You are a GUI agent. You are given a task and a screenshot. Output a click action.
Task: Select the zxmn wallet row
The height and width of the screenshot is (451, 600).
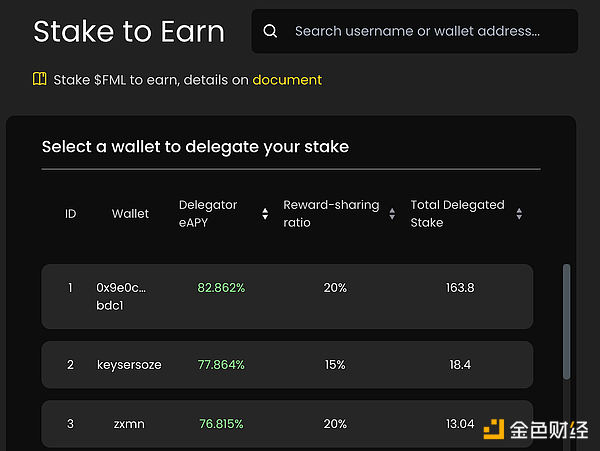click(287, 424)
